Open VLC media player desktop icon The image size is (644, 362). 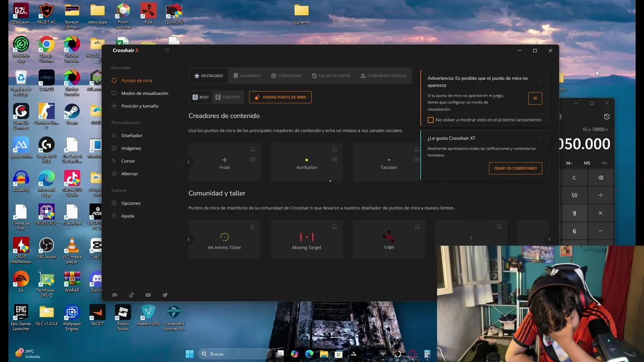(72, 251)
